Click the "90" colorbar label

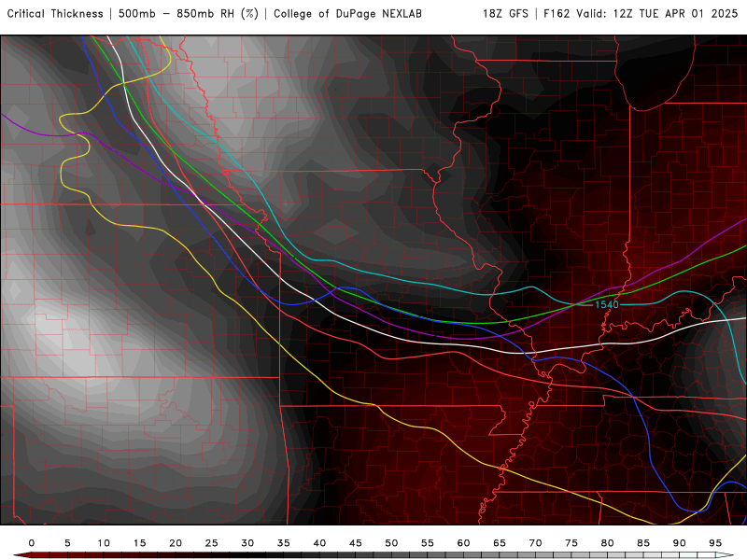click(680, 543)
